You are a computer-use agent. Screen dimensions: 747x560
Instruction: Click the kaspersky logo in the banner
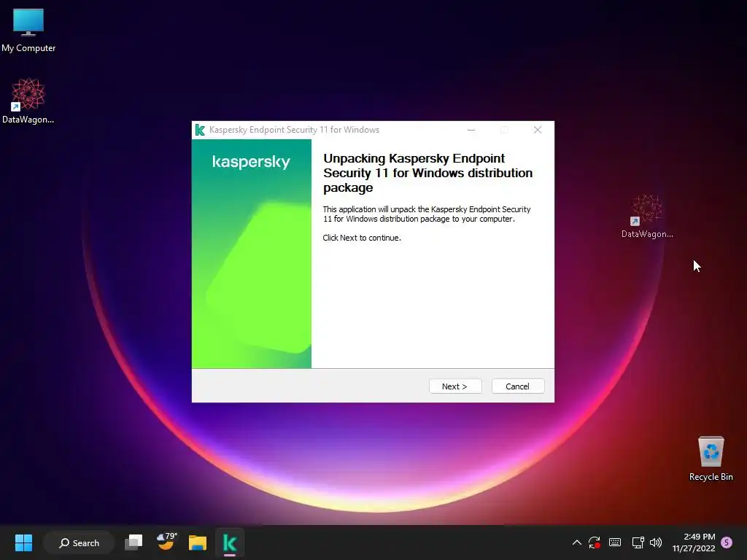coord(251,162)
